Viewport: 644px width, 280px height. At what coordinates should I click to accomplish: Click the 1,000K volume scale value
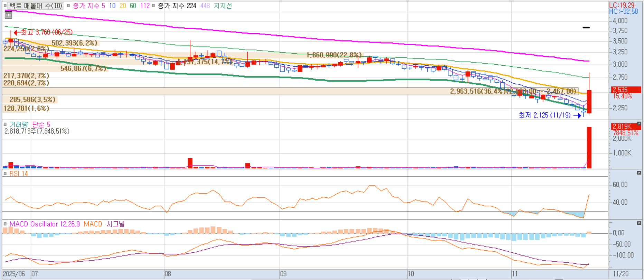click(x=622, y=153)
